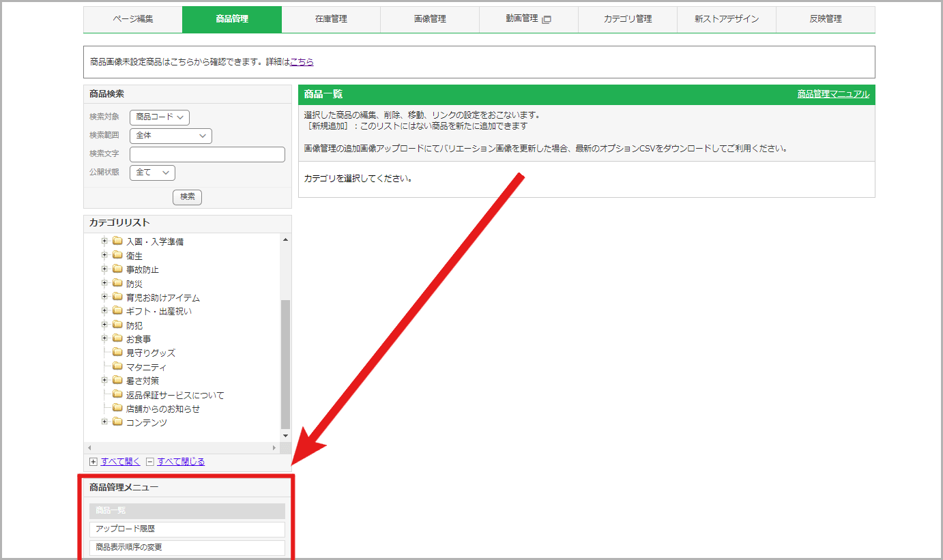Expand the 入園・入学準備 tree node
943x560 pixels.
pyautogui.click(x=105, y=241)
